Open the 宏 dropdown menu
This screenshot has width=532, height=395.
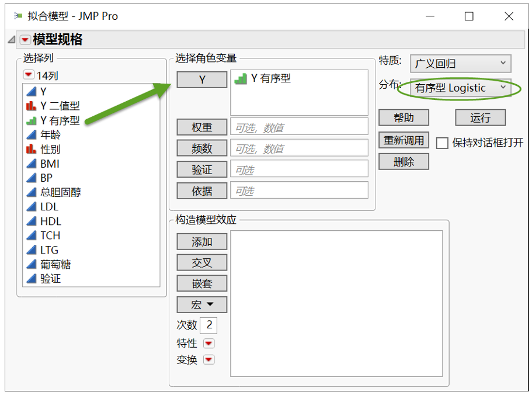tap(201, 304)
